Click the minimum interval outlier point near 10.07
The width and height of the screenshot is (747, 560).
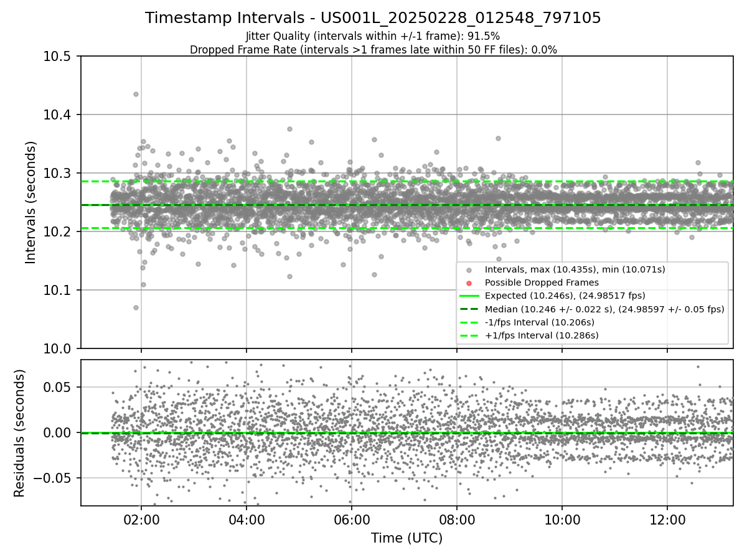tap(136, 307)
